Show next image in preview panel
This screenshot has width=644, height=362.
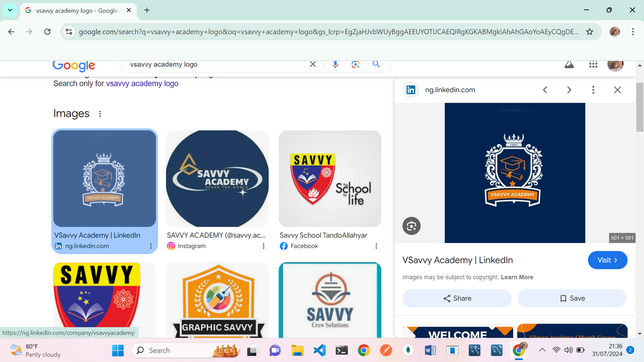click(569, 90)
